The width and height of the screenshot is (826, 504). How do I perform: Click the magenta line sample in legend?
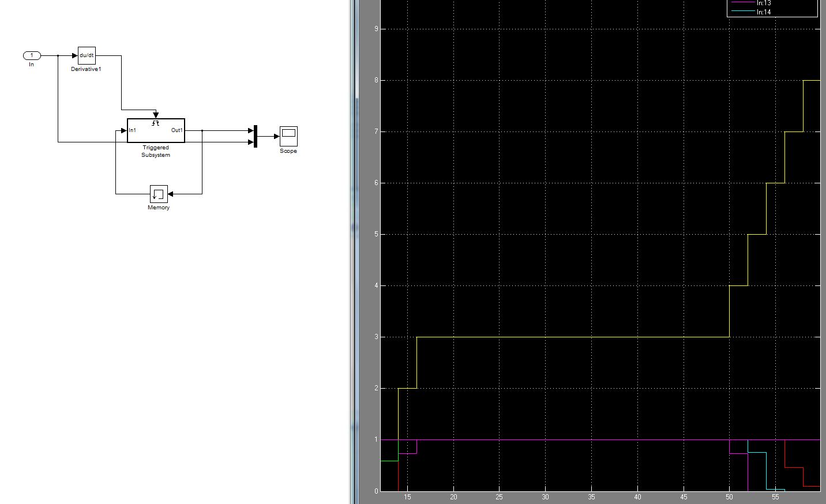[x=742, y=3]
